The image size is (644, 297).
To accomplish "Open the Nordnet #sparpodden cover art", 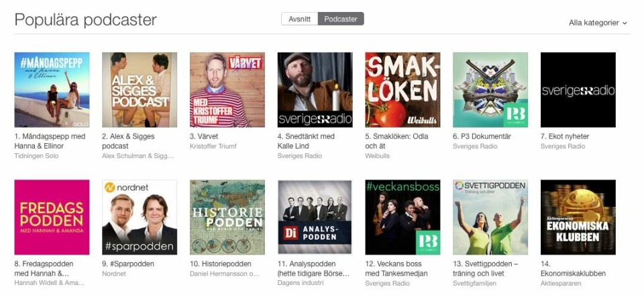I will 140,217.
